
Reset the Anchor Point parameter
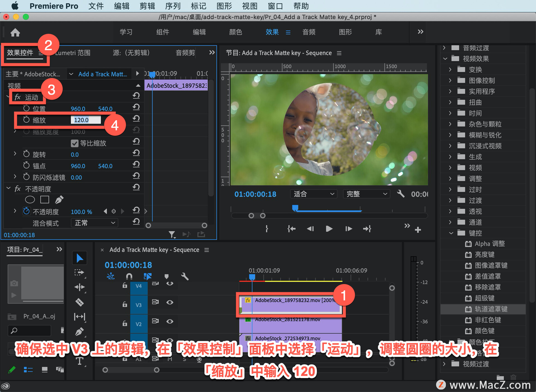point(136,164)
